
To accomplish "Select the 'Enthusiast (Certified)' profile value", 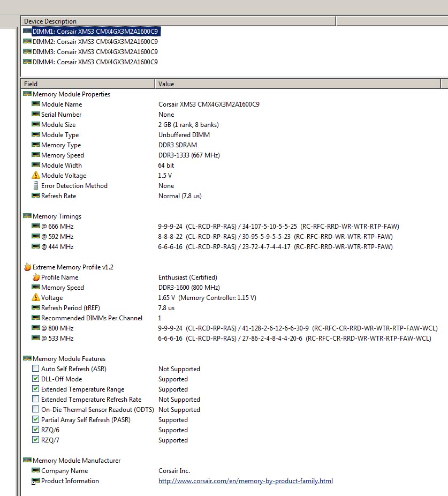I will (x=188, y=277).
